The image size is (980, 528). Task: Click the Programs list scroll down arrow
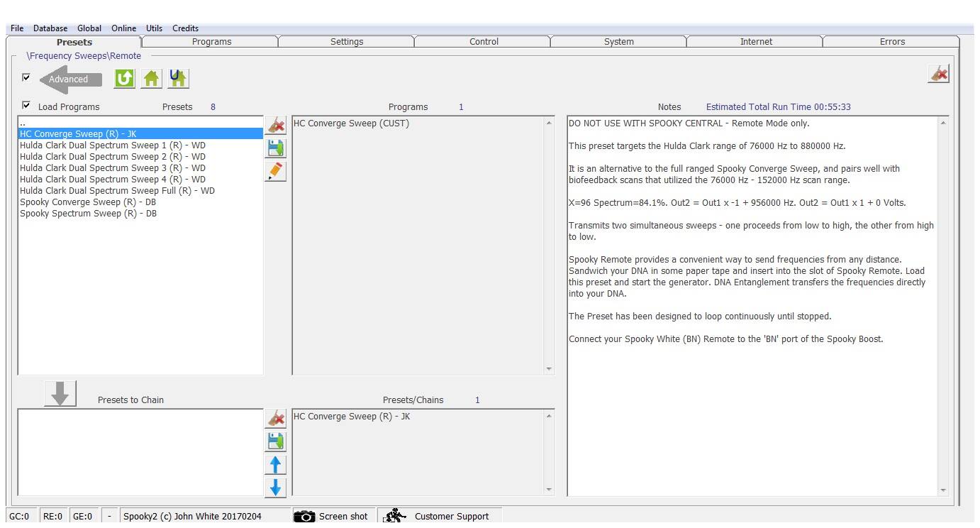548,369
